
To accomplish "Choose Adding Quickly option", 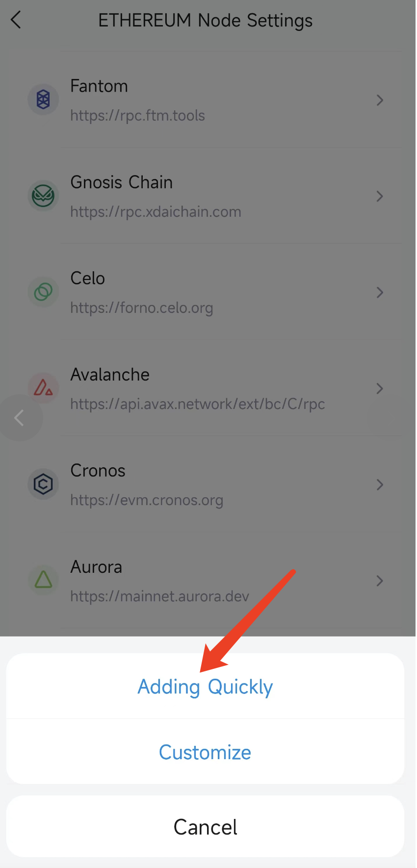I will click(x=205, y=686).
